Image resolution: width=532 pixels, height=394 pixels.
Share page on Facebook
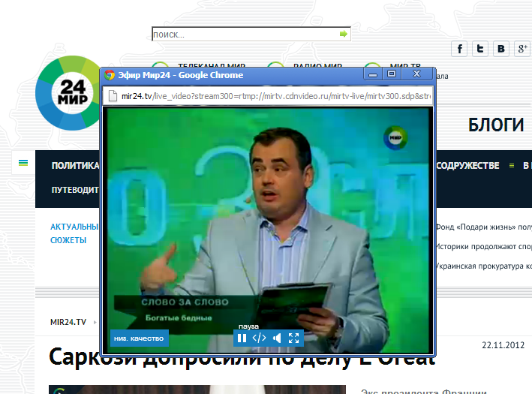click(459, 49)
